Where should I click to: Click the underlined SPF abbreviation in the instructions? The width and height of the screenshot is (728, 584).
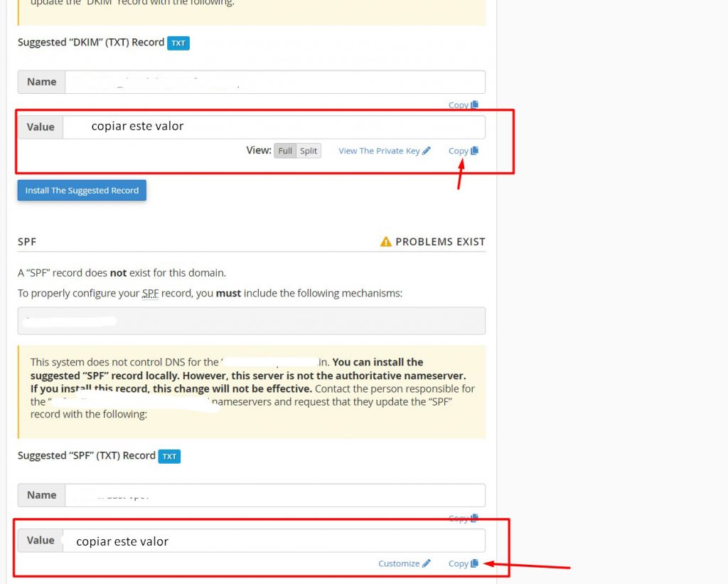click(x=150, y=293)
